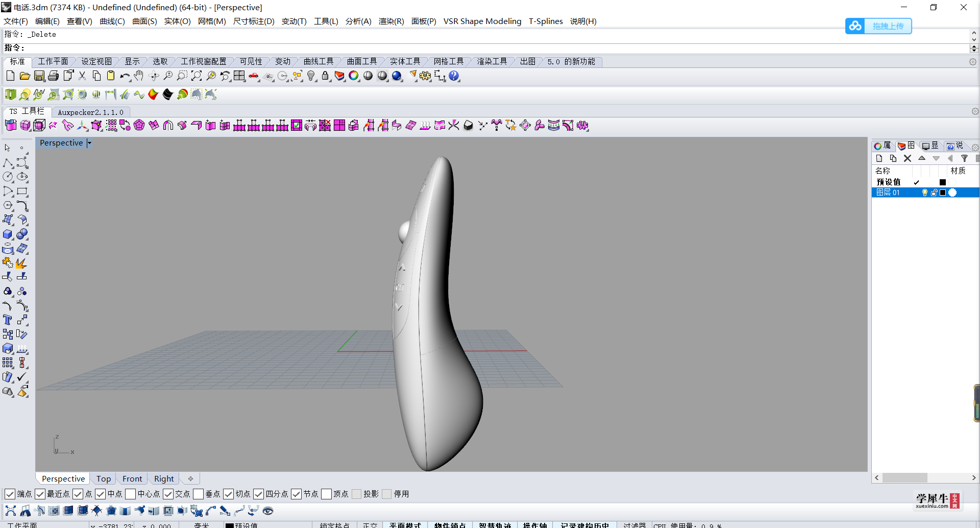Viewport: 980px width, 528px height.
Task: Toggle 物件锁点 in the status bar
Action: click(x=450, y=525)
